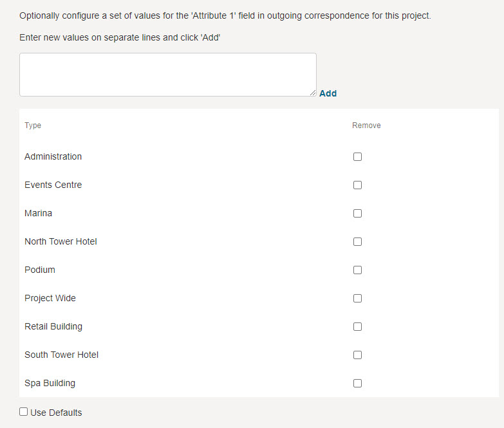This screenshot has width=504, height=428.
Task: Enable the Use Defaults checkbox
Action: click(24, 412)
